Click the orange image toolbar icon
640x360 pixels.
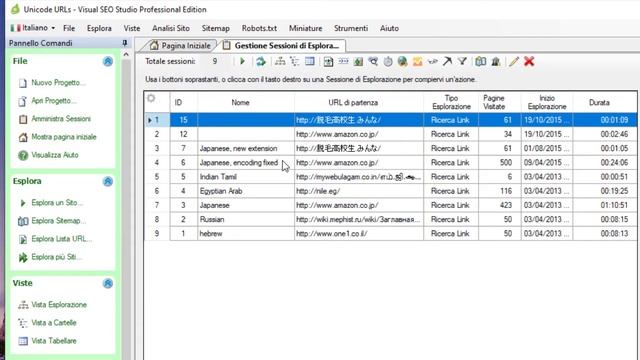point(417,62)
